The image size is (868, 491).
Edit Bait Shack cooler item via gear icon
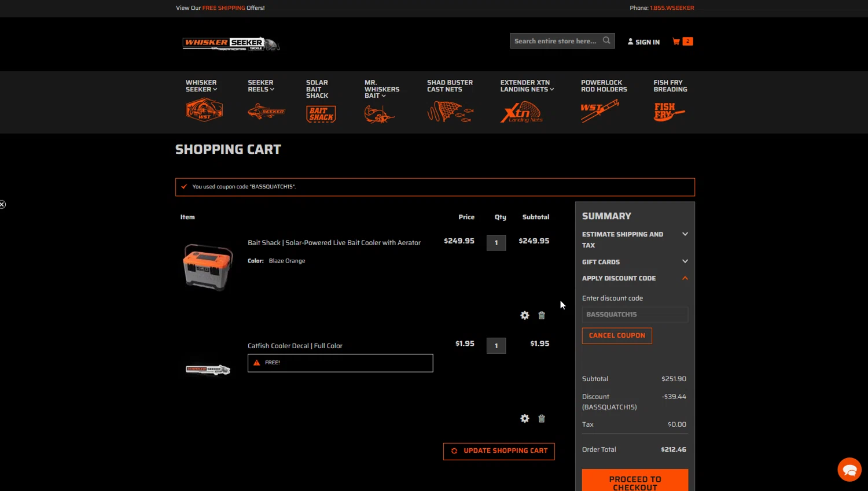525,315
